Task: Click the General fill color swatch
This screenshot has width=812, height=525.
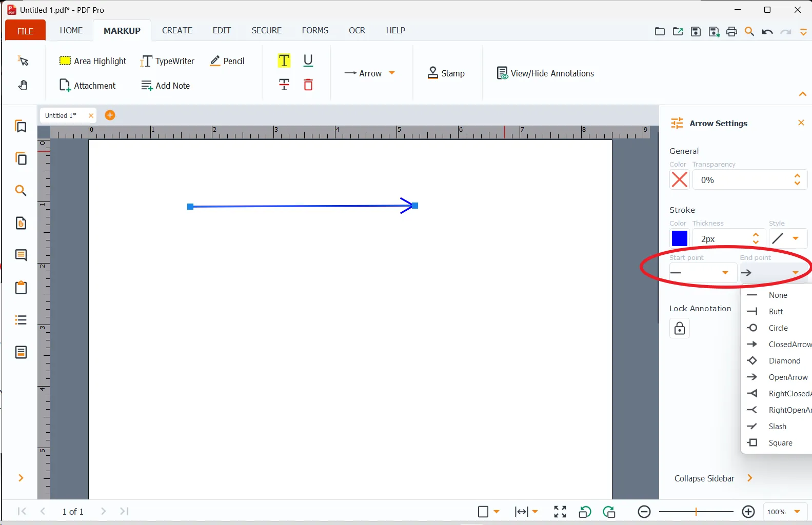Action: pos(680,180)
